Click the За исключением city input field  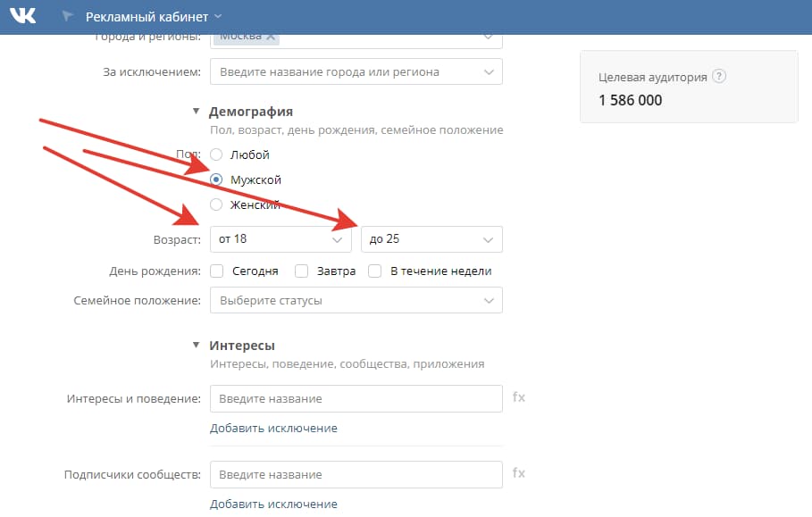[356, 71]
